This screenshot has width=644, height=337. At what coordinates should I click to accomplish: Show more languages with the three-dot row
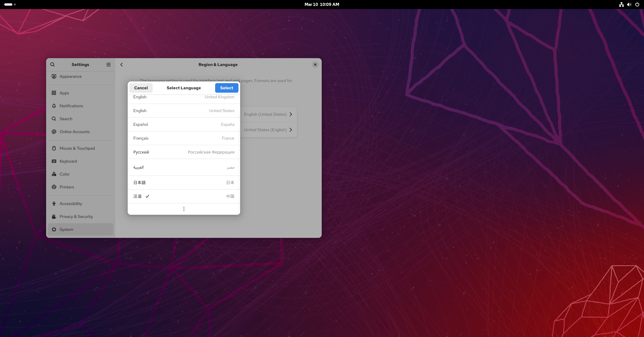point(184,209)
